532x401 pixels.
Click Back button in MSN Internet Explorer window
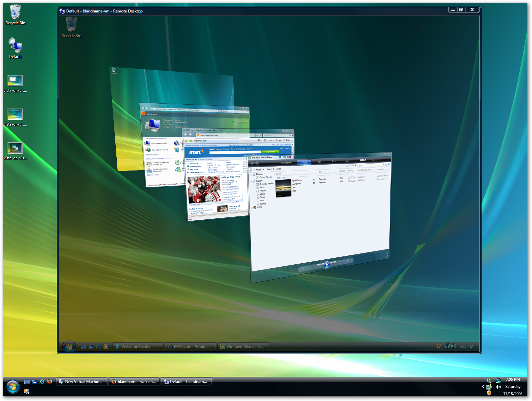click(x=186, y=135)
